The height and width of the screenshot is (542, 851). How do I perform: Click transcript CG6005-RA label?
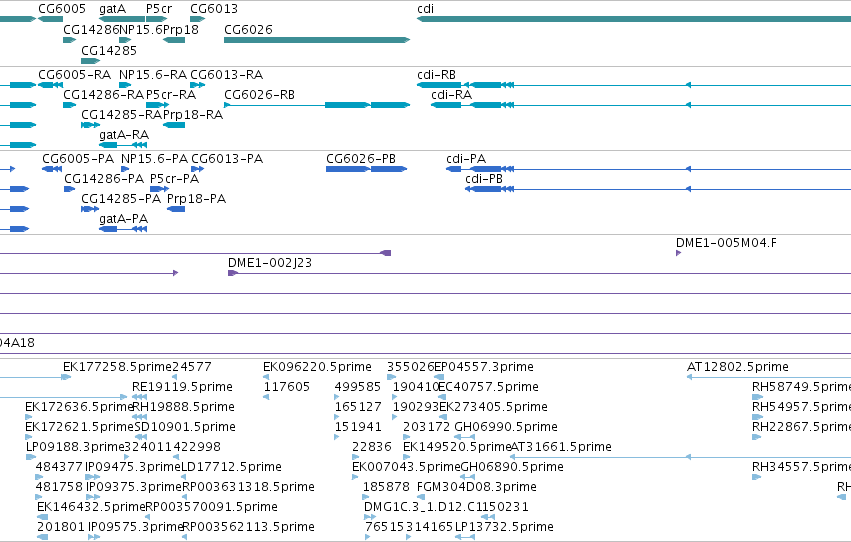tap(74, 74)
